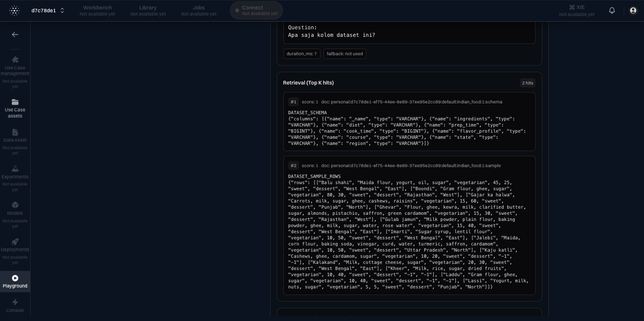Click the #1 hit rank badge

point(293,102)
